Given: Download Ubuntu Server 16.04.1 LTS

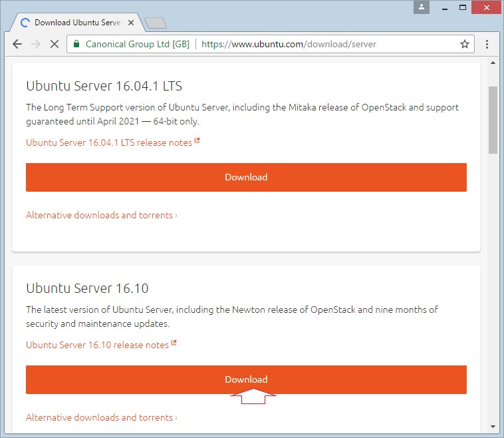Looking at the screenshot, I should [246, 177].
